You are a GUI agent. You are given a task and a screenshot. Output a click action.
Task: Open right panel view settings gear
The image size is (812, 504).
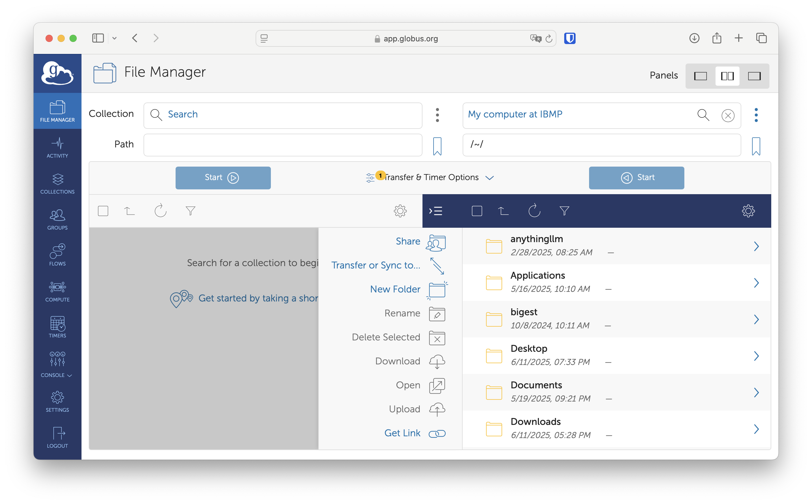tap(748, 211)
